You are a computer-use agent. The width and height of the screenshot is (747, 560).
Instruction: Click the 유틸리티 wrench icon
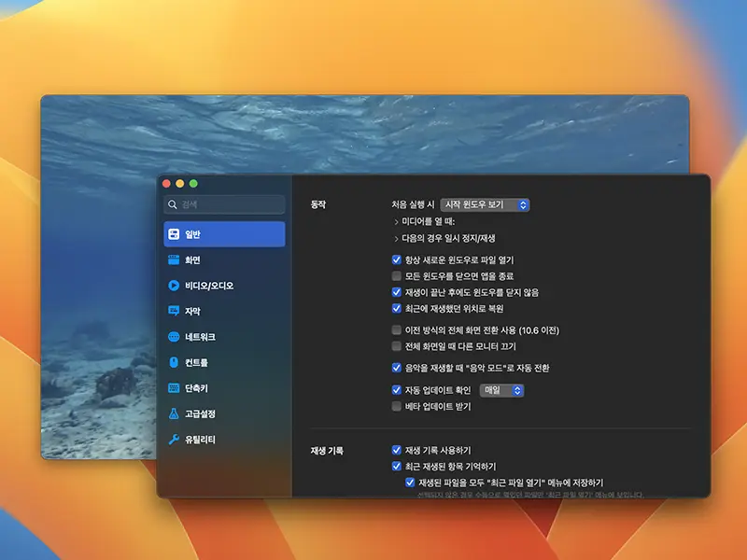click(174, 439)
